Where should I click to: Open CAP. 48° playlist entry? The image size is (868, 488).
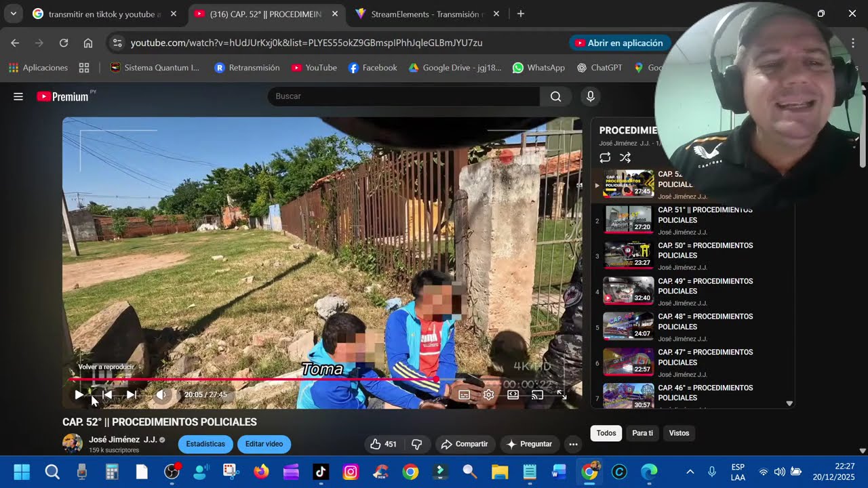(x=692, y=327)
